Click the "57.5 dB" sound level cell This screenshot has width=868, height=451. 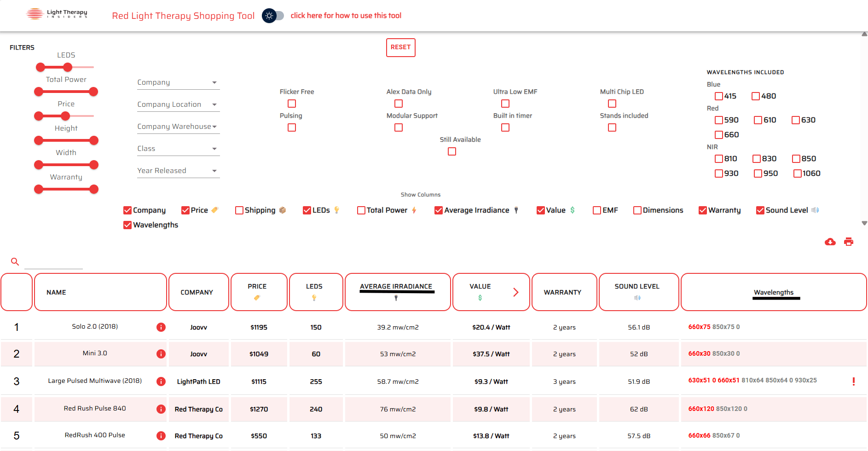tap(639, 436)
